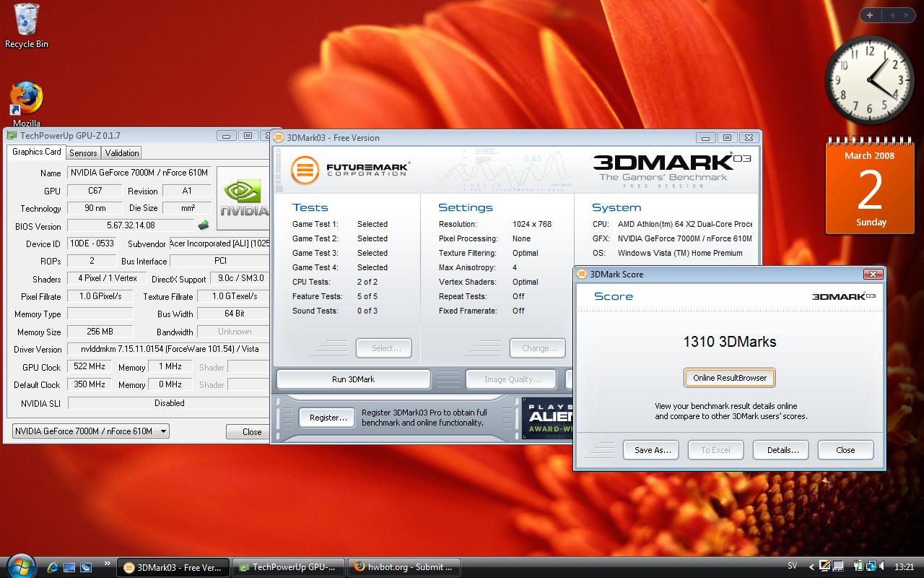Click the BIOS Version field in GPU-Z
Image resolution: width=924 pixels, height=578 pixels.
pyautogui.click(x=131, y=225)
